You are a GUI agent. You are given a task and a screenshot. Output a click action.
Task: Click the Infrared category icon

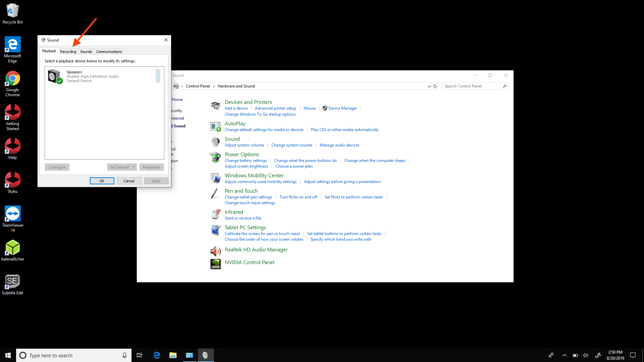[215, 214]
